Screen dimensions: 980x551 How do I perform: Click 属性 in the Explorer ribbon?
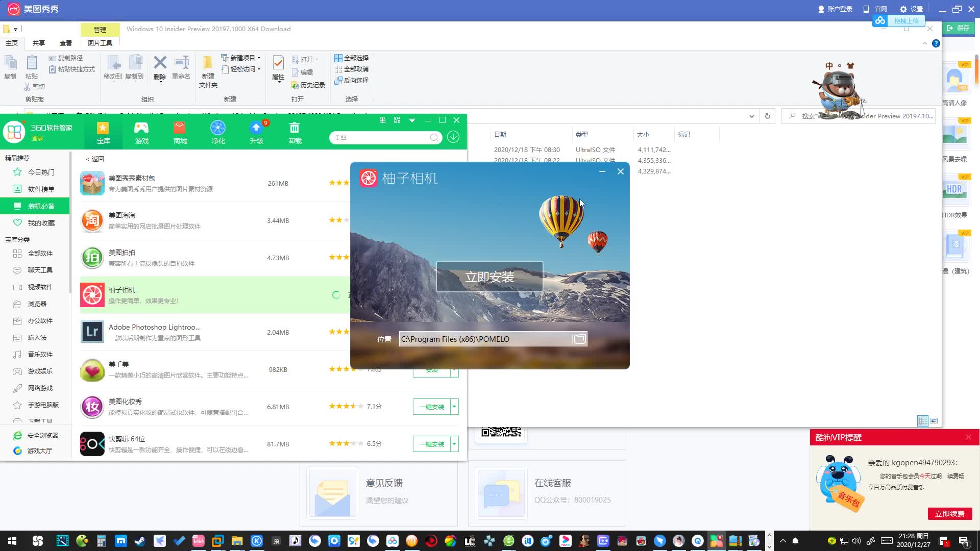278,68
